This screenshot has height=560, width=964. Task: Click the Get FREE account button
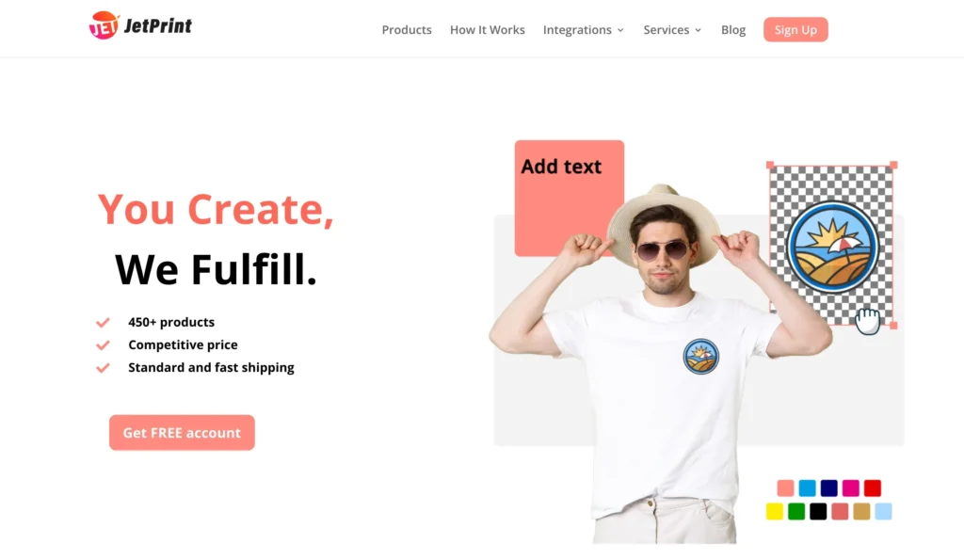[x=182, y=433]
